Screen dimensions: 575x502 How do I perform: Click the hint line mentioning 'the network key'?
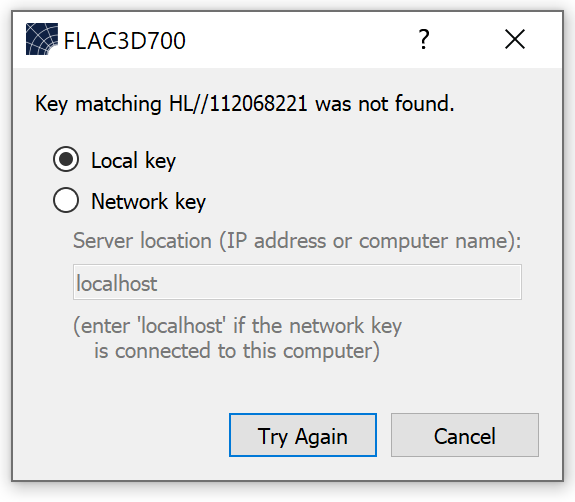[x=238, y=326]
